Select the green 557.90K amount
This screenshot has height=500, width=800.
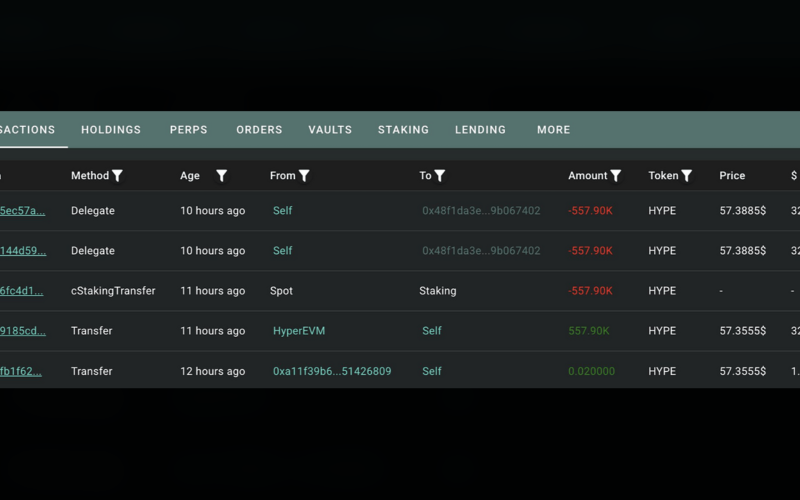(x=589, y=331)
